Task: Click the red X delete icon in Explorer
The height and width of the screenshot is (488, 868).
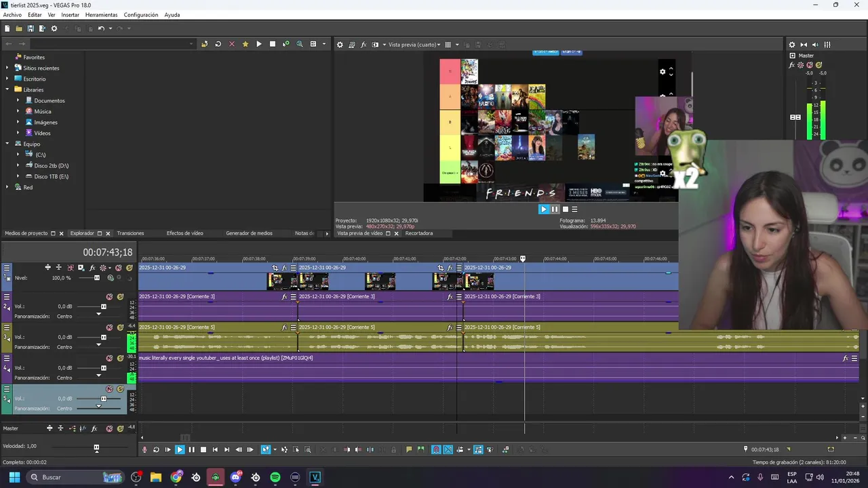Action: pos(231,44)
